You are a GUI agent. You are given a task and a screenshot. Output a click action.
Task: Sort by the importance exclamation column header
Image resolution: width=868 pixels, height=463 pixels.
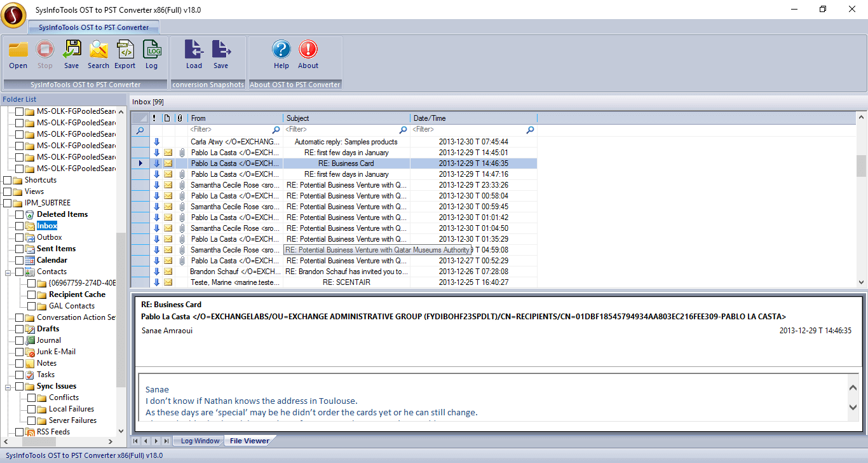tap(154, 118)
